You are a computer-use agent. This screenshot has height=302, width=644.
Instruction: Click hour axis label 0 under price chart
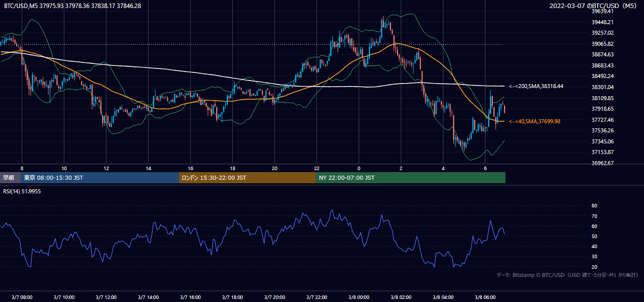(x=359, y=168)
